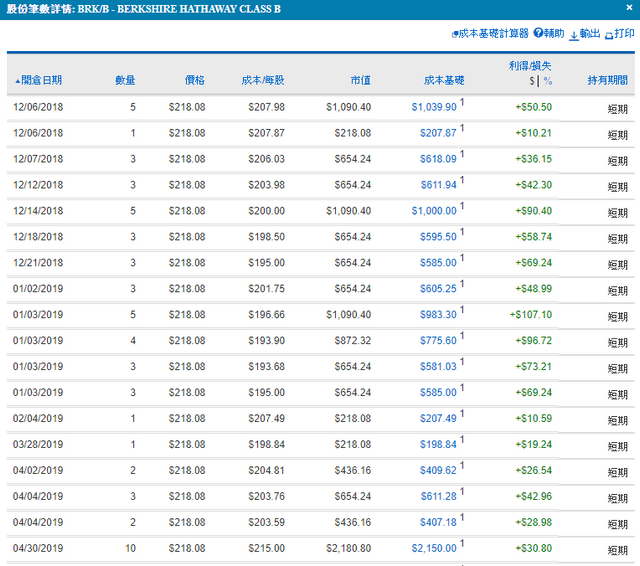The width and height of the screenshot is (640, 566).
Task: Select the 03/28/2019 open date cell
Action: click(38, 444)
